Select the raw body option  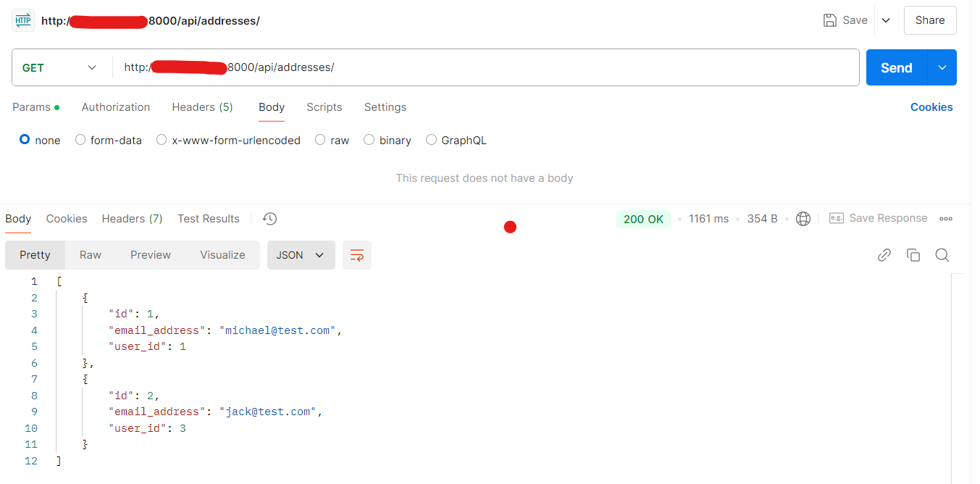click(320, 140)
